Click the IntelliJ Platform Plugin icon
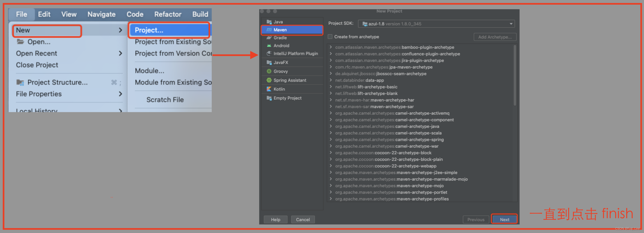 click(x=269, y=53)
